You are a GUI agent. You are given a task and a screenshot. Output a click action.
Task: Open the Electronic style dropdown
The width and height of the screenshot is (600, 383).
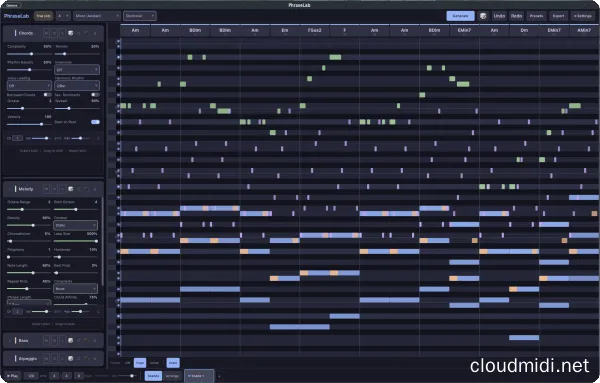click(x=140, y=16)
